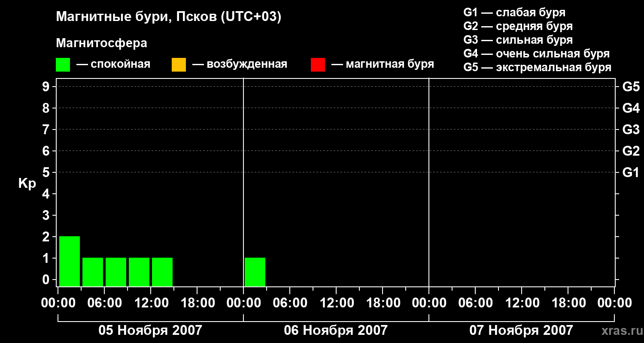This screenshot has width=644, height=343.
Task: Click the '— магнитная буря' legend label
Action: point(383,64)
